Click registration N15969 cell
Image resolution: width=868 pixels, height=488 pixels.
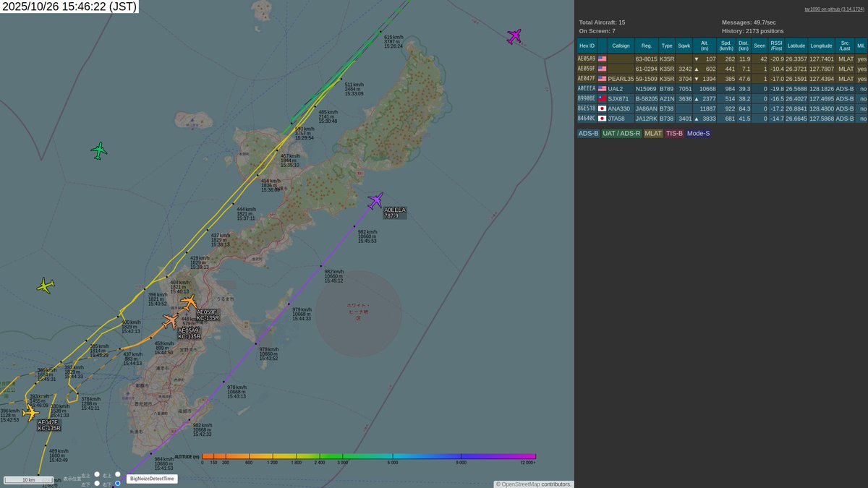[x=647, y=88]
